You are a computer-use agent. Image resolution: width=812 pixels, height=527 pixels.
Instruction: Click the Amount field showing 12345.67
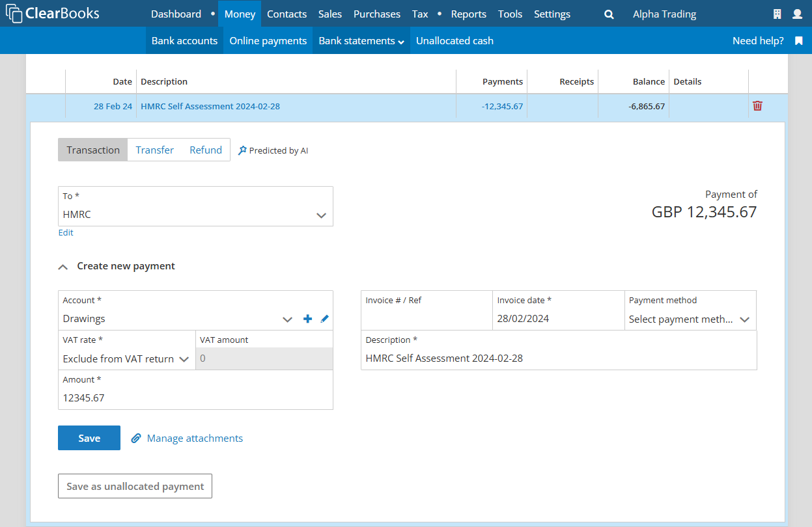click(x=195, y=390)
